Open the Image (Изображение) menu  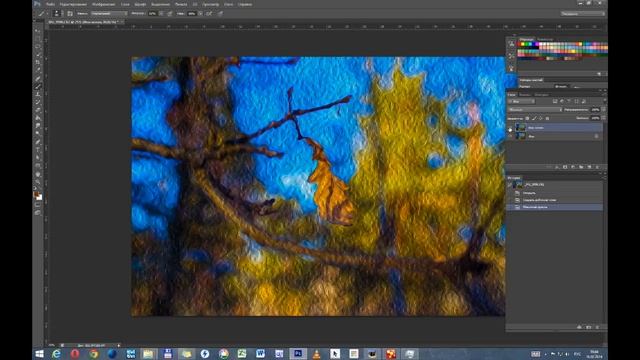coord(104,4)
